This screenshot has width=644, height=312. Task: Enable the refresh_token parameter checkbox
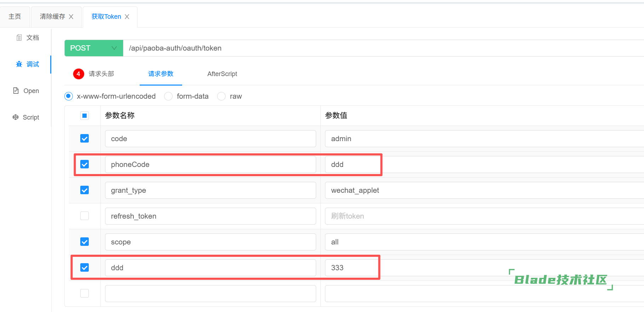click(85, 216)
